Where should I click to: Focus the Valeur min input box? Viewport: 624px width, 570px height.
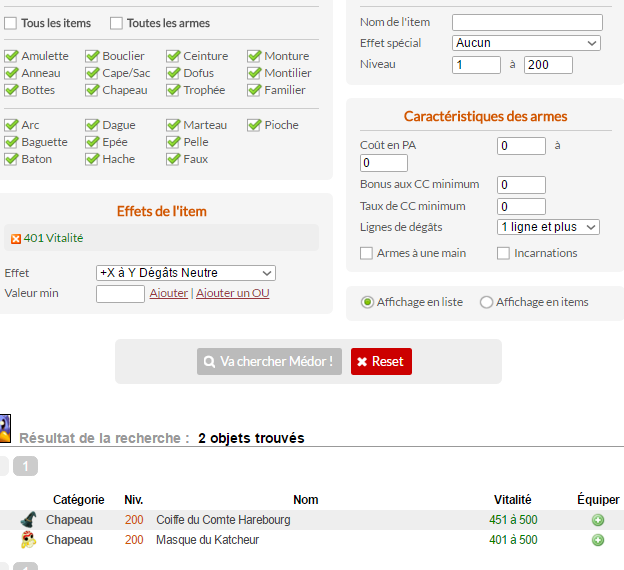tap(121, 293)
